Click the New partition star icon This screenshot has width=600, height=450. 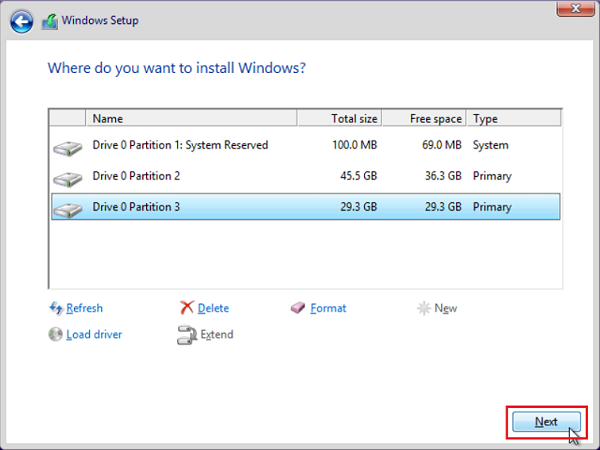[423, 308]
